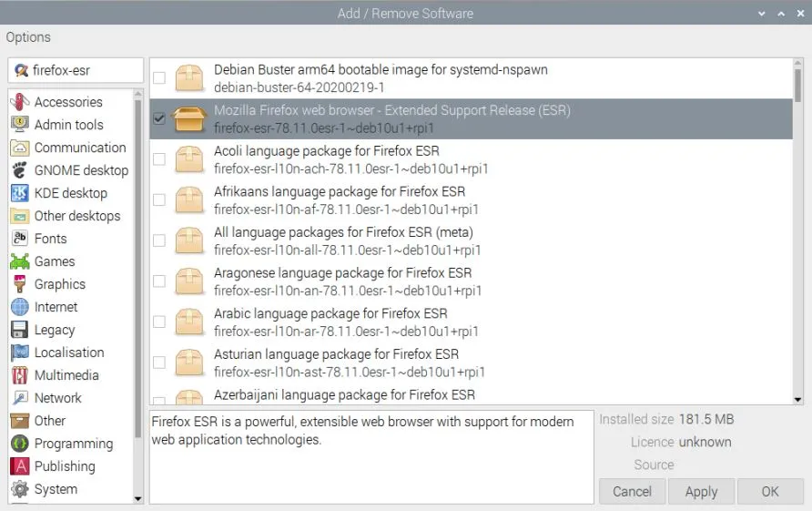Screen dimensions: 812x511
Task: Click the package icon of Debian Buster arm64 image
Action: (189, 78)
